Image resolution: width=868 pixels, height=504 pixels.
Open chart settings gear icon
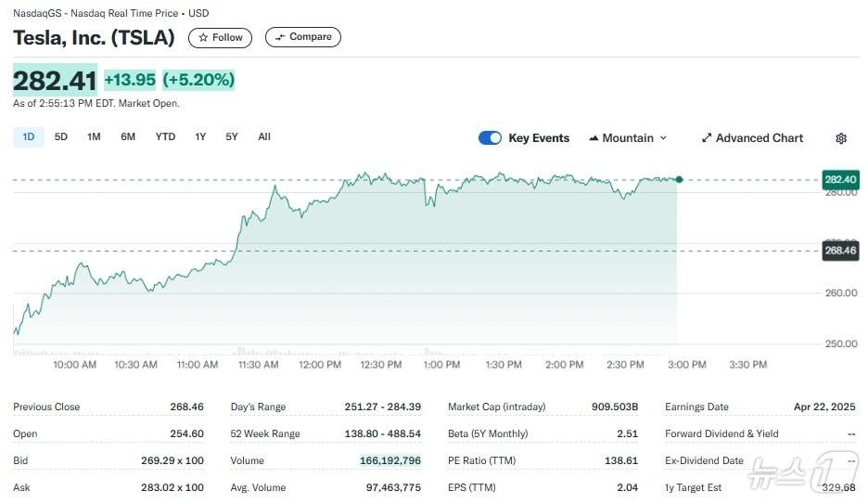click(841, 138)
